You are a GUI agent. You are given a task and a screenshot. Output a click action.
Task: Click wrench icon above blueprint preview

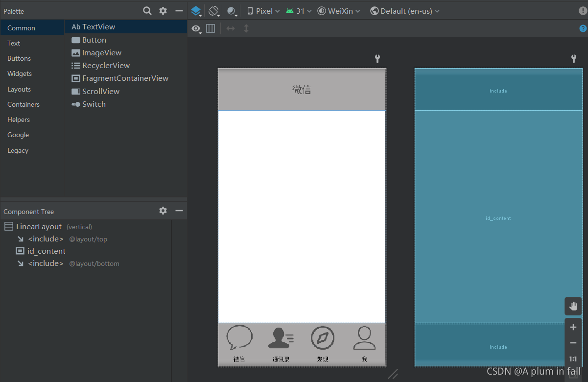pyautogui.click(x=574, y=59)
